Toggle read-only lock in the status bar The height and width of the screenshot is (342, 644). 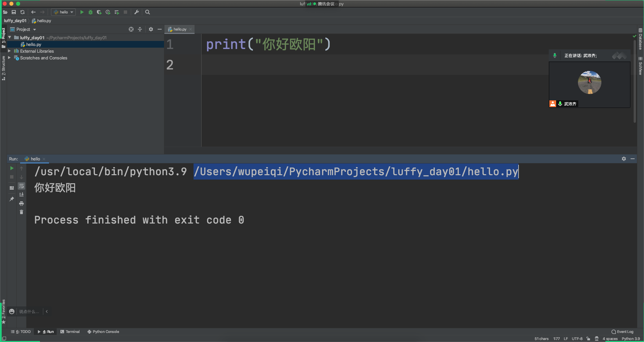(x=588, y=339)
